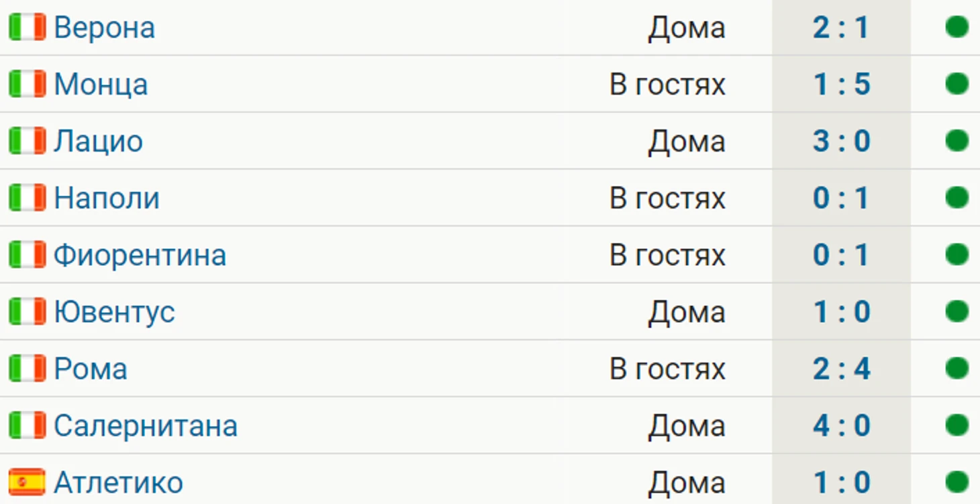
Task: Open the Атлетико team link
Action: coord(118,483)
